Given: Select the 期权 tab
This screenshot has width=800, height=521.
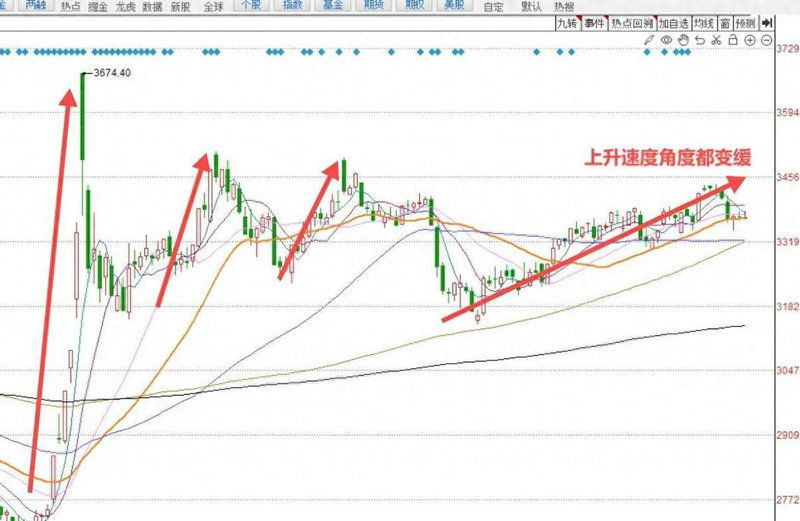Looking at the screenshot, I should (x=414, y=6).
